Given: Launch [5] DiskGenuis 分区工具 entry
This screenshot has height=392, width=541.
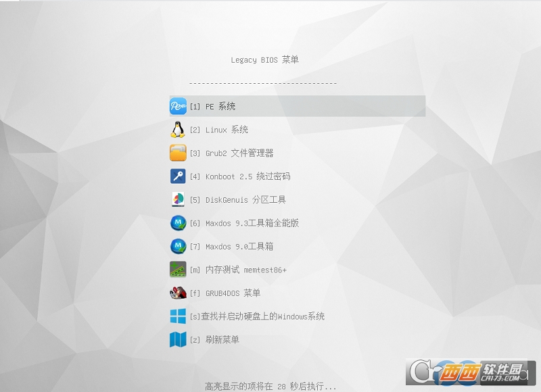Looking at the screenshot, I should point(238,200).
